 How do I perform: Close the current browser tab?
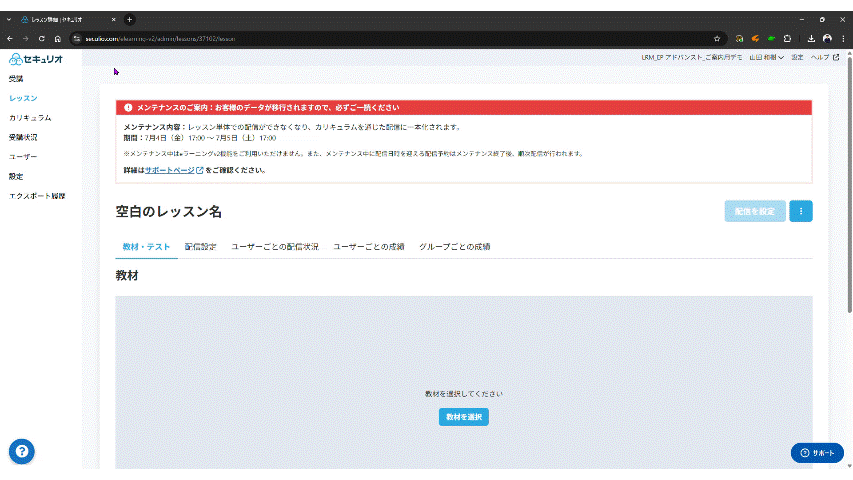tap(114, 20)
